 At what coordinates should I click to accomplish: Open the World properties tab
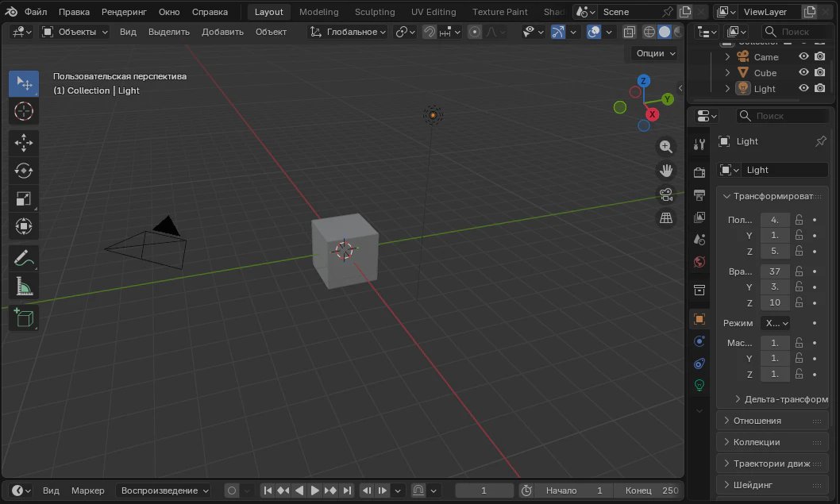[x=699, y=262]
